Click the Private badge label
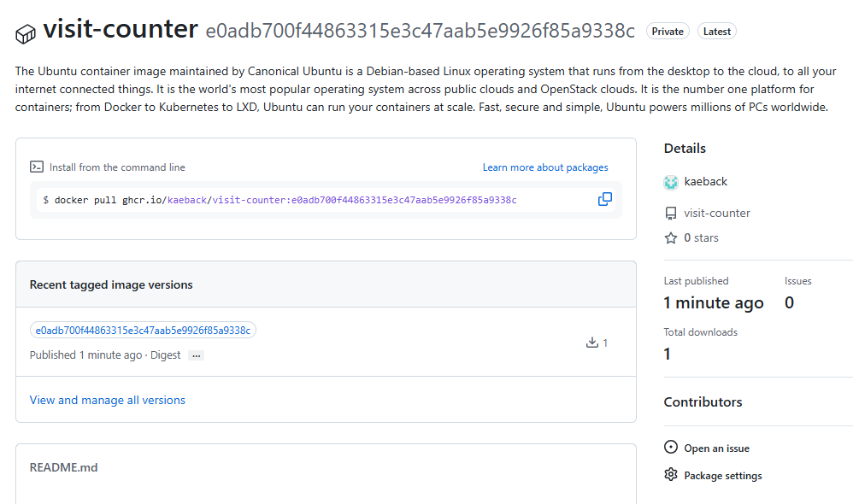This screenshot has width=859, height=504. pyautogui.click(x=668, y=32)
